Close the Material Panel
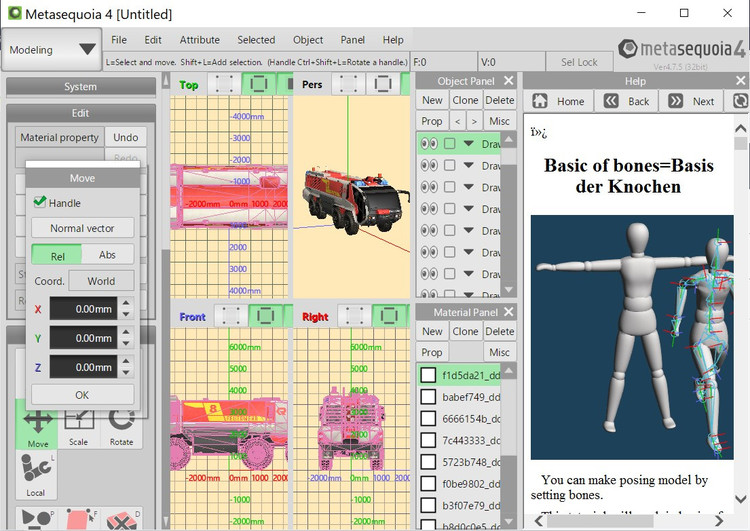Viewport: 750px width, 531px height. pyautogui.click(x=508, y=312)
